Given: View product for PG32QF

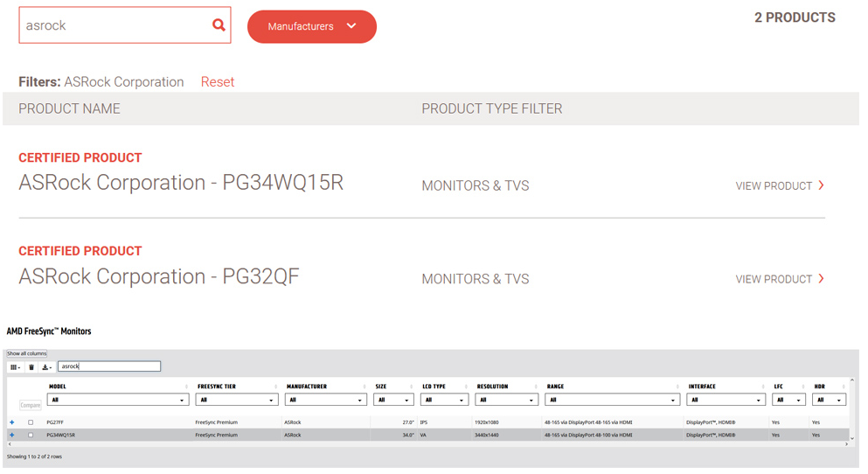Looking at the screenshot, I should pyautogui.click(x=780, y=279).
